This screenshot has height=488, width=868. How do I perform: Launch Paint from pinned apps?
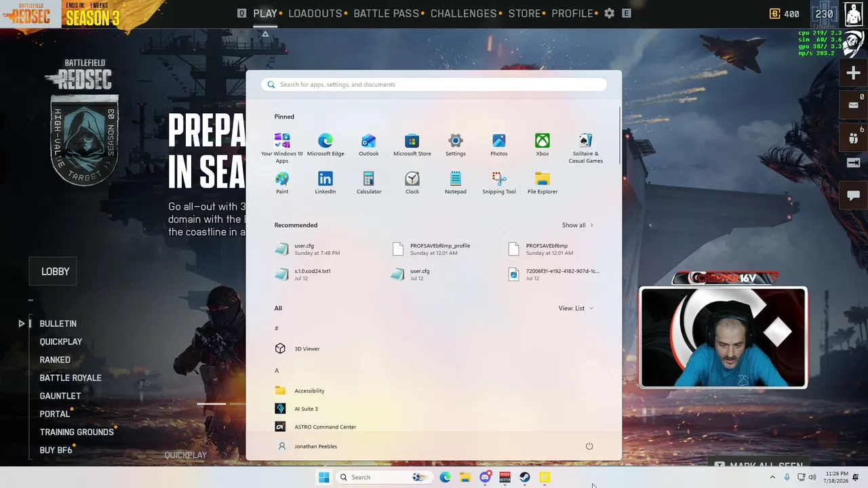click(x=282, y=183)
